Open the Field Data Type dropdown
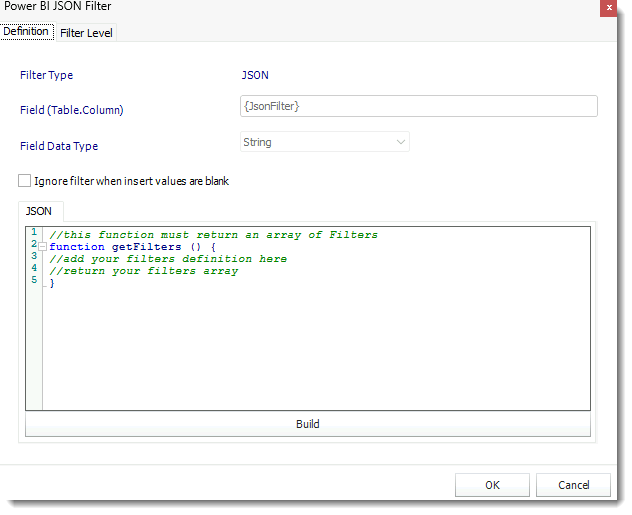 tap(324, 142)
